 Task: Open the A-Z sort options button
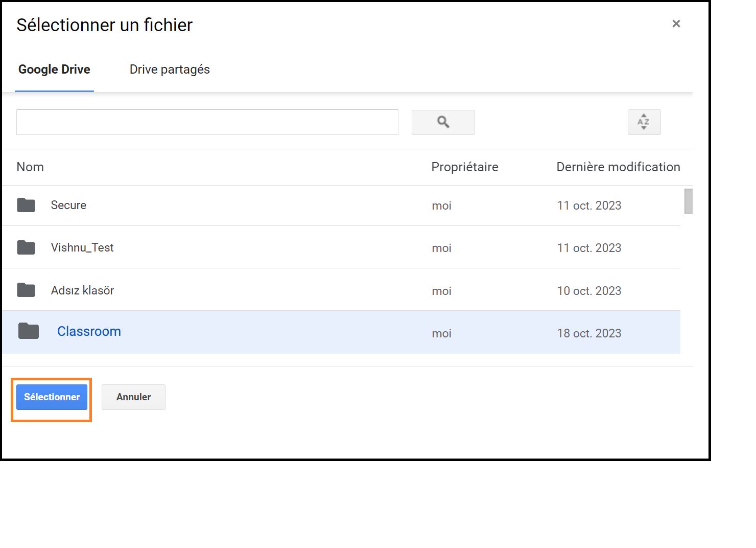644,122
